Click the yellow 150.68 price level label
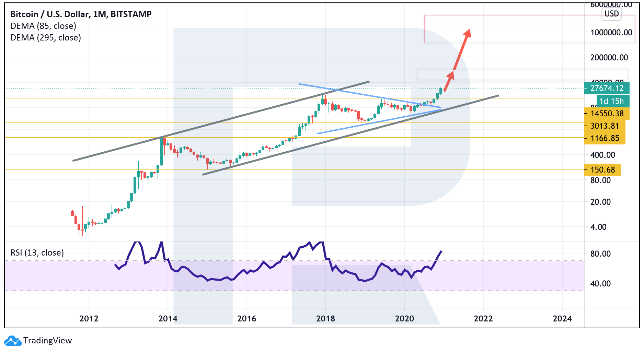 click(x=602, y=170)
